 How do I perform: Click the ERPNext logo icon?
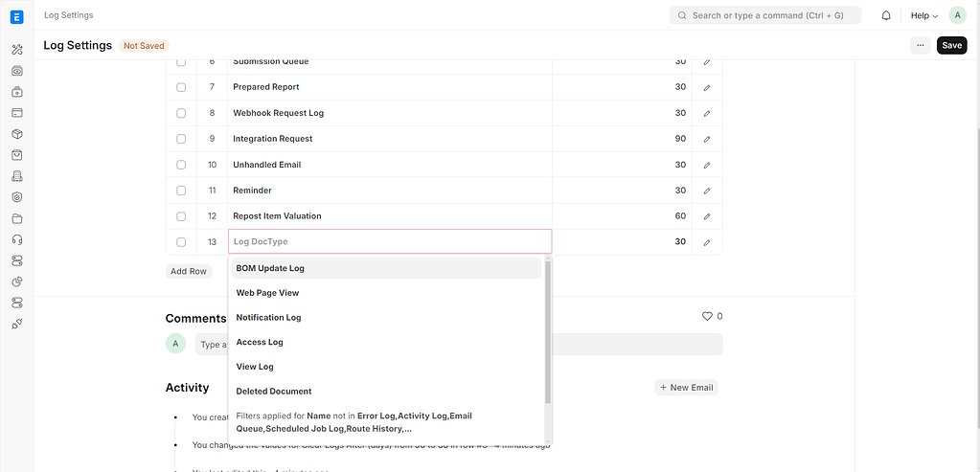tap(16, 15)
